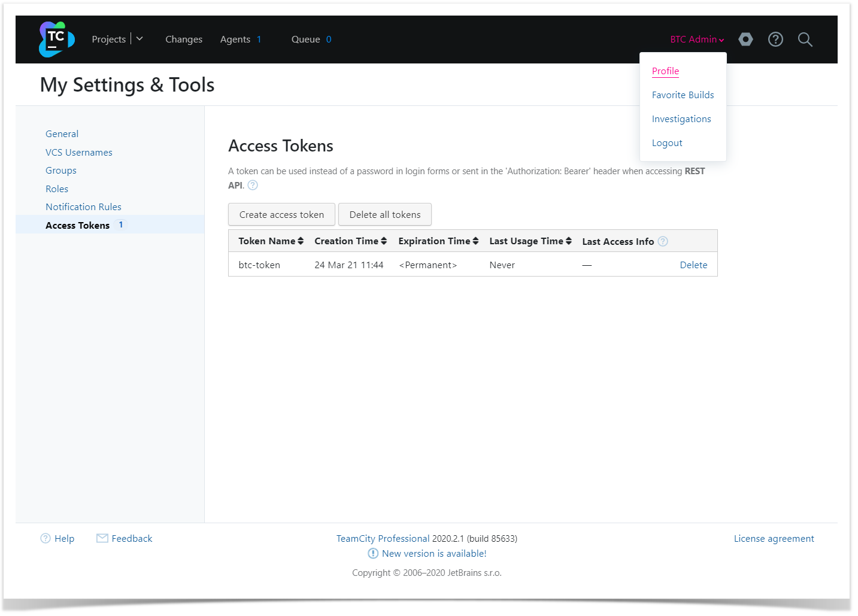Viewport: 858px width, 616px height.
Task: Click the new version alert icon
Action: pos(373,553)
